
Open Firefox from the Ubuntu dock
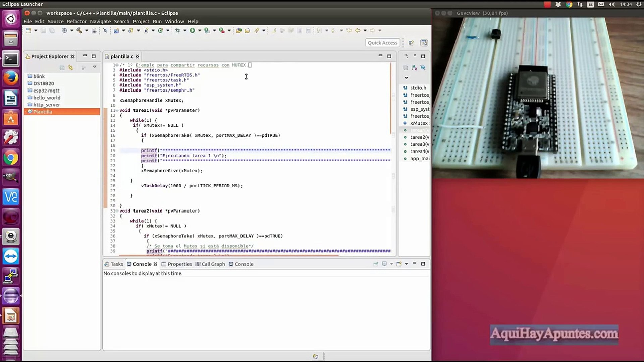click(11, 78)
